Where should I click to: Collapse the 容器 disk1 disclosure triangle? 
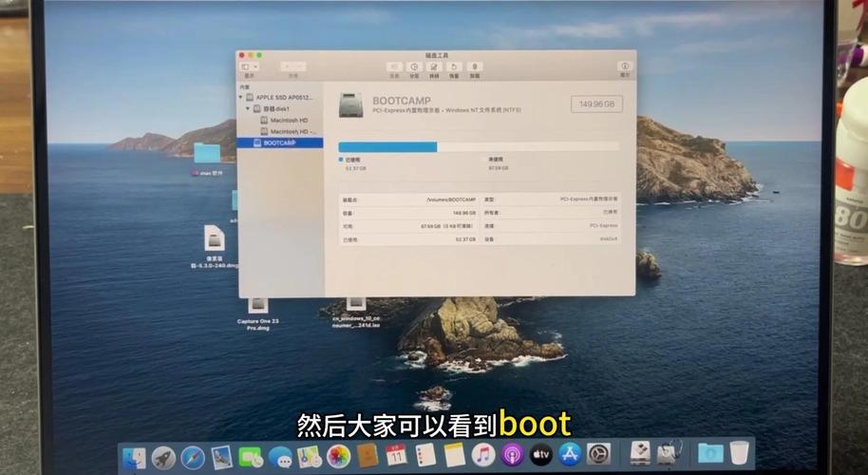[x=249, y=108]
